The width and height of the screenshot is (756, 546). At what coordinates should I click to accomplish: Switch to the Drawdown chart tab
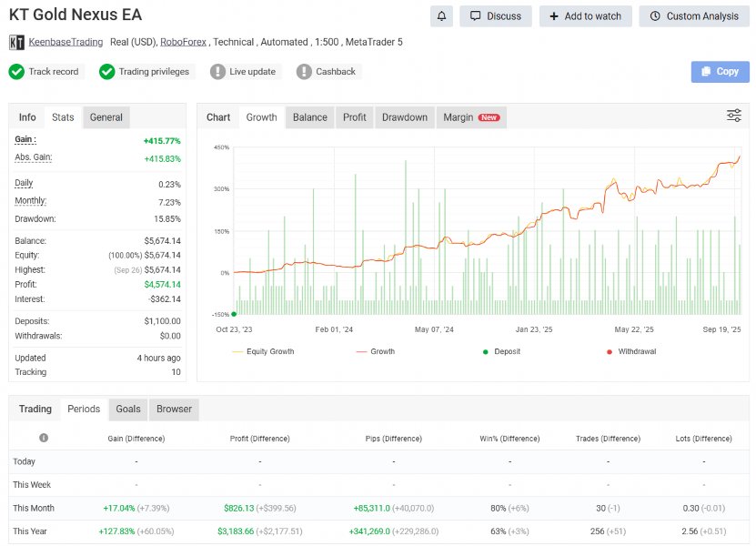pyautogui.click(x=404, y=116)
